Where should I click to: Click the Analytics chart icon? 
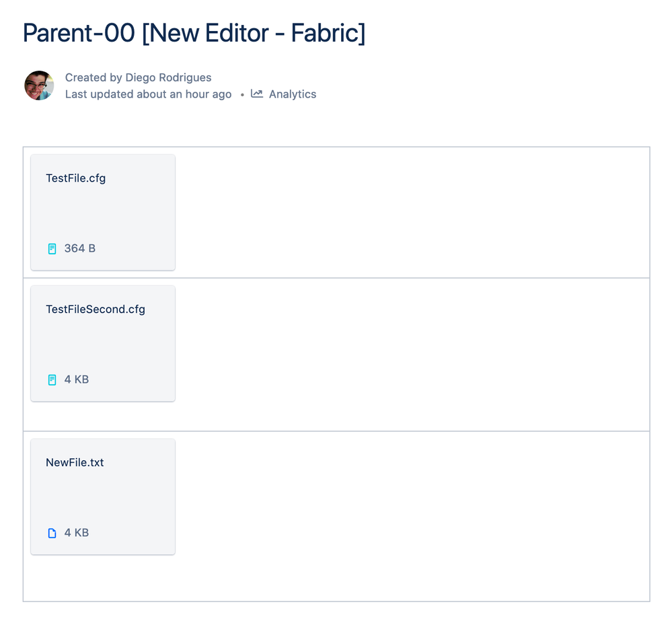click(256, 94)
